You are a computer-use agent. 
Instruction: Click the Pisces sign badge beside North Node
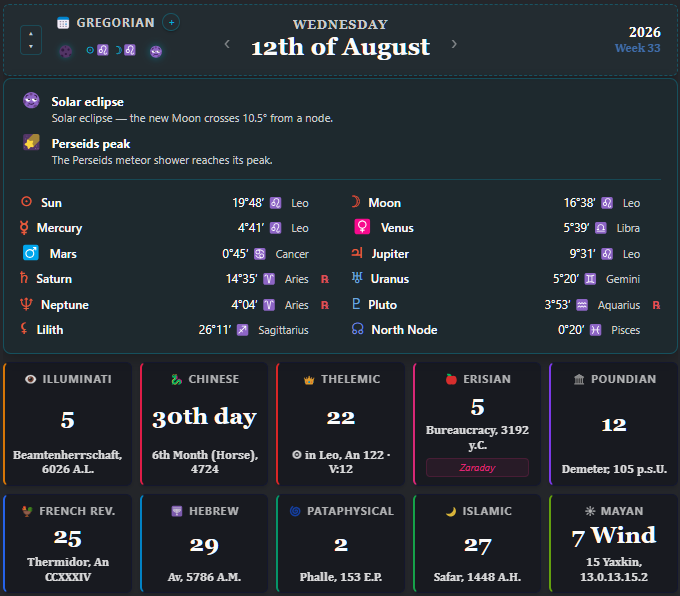point(595,331)
